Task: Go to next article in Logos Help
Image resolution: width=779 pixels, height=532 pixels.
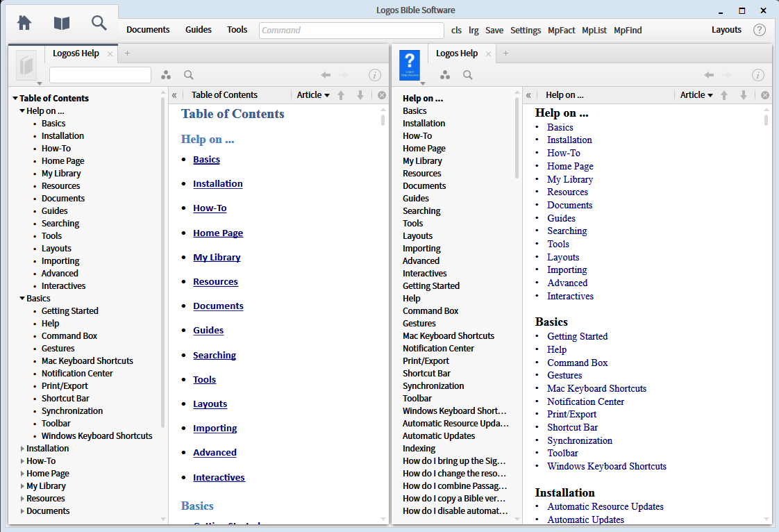Action: [x=744, y=95]
